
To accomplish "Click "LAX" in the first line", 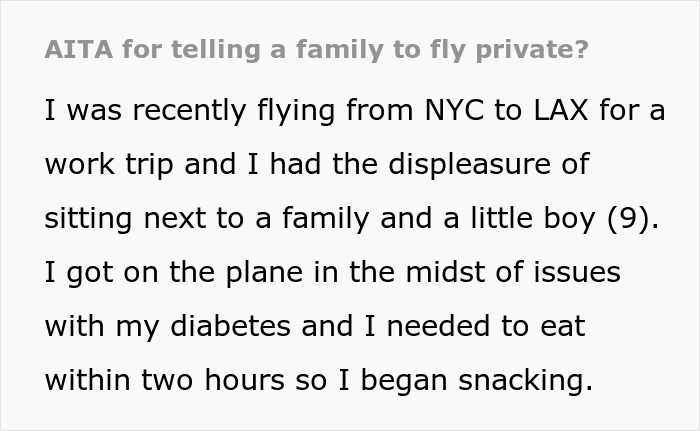I will (561, 110).
